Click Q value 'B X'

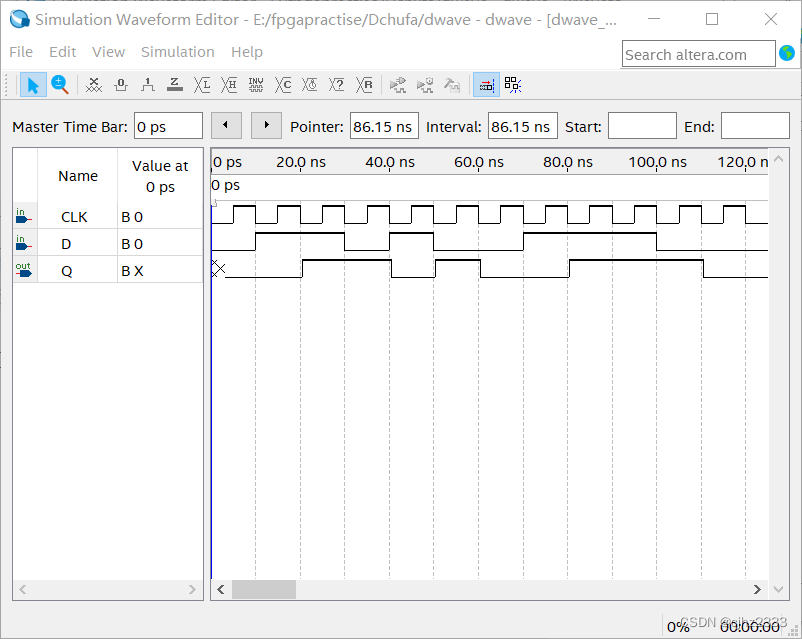point(132,271)
